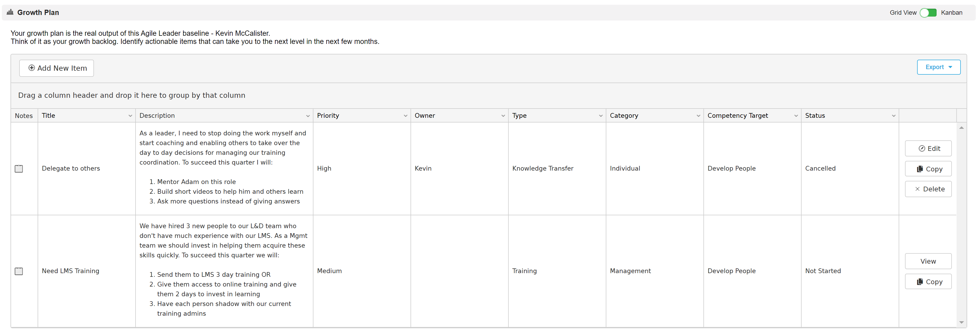
Task: Click the Grid View label
Action: [903, 13]
